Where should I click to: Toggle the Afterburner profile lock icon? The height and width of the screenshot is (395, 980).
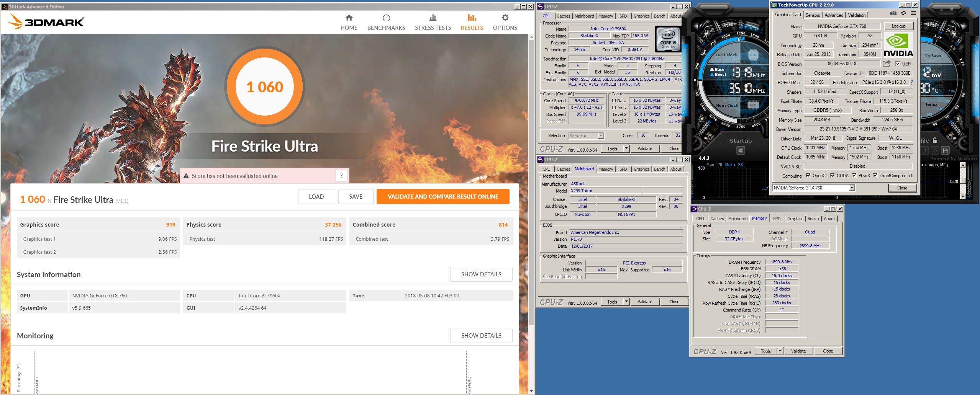[935, 140]
